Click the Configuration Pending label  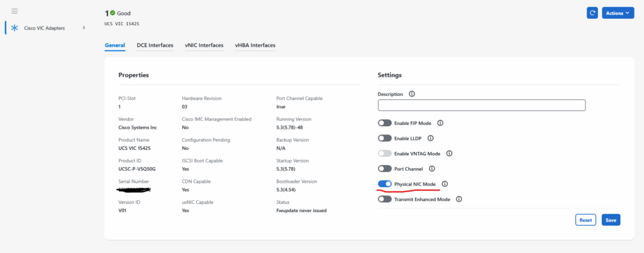coord(206,140)
